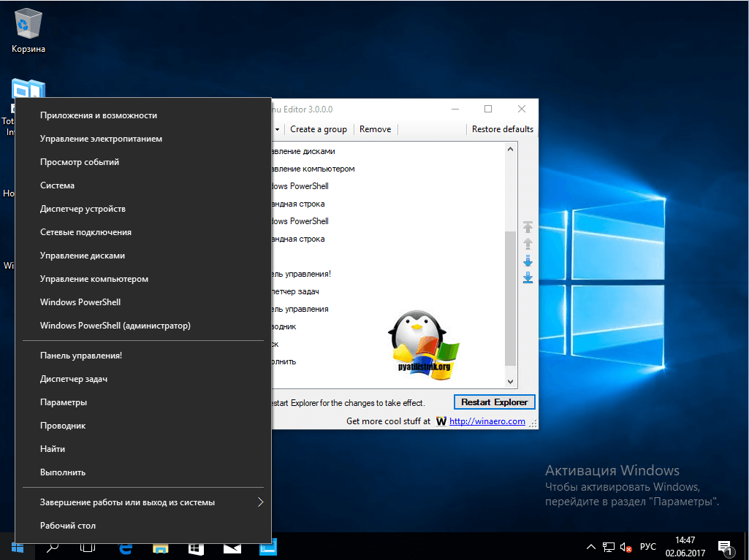Open the dropdown arrow left of Create a group

click(x=278, y=129)
